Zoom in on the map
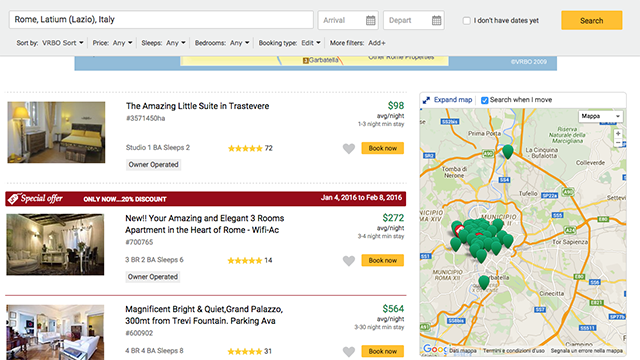Viewport: 640px width, 360px height. (x=618, y=133)
